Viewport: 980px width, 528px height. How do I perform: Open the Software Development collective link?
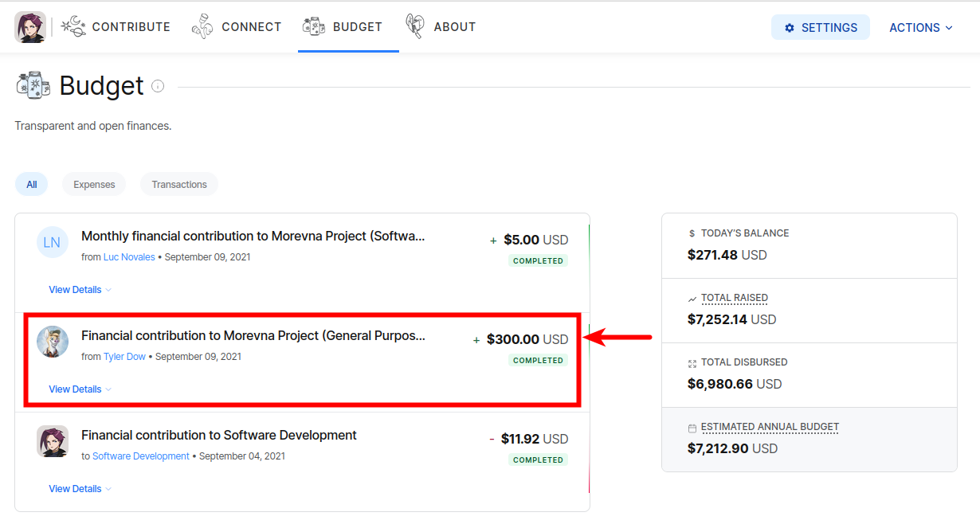[x=141, y=456]
